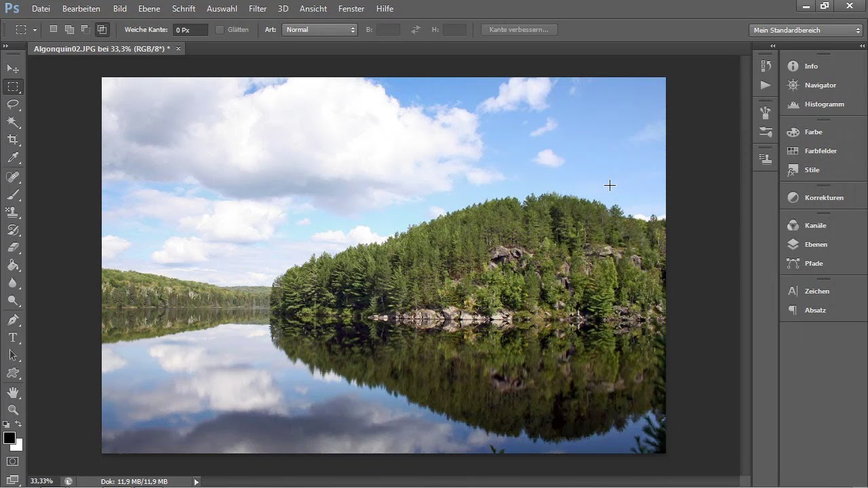The image size is (868, 488).
Task: Open the Bild menu
Action: pyautogui.click(x=120, y=9)
